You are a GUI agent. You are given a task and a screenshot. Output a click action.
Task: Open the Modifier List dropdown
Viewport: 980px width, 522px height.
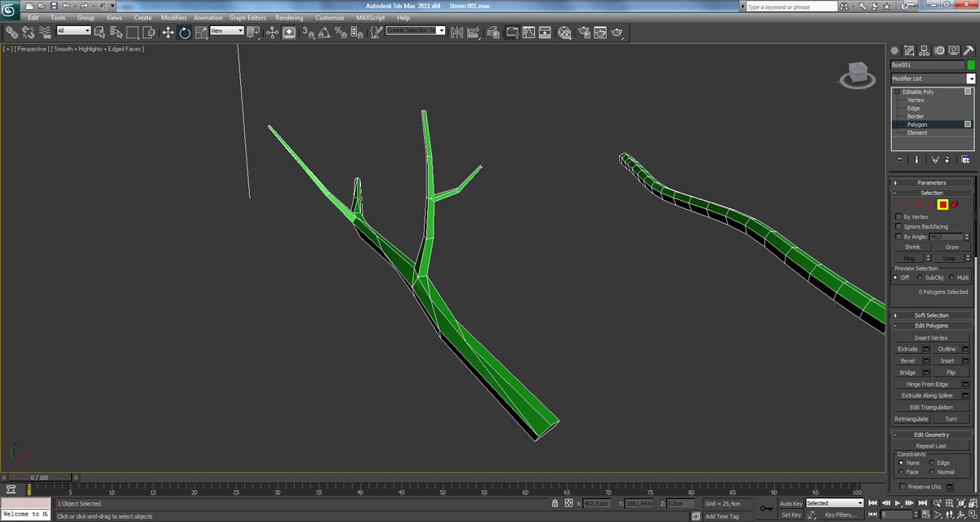[933, 78]
